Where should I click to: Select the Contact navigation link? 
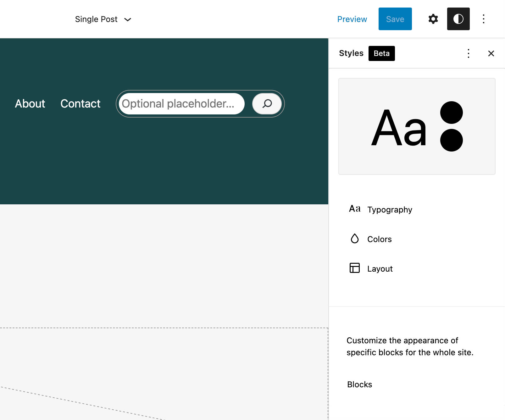pos(80,104)
